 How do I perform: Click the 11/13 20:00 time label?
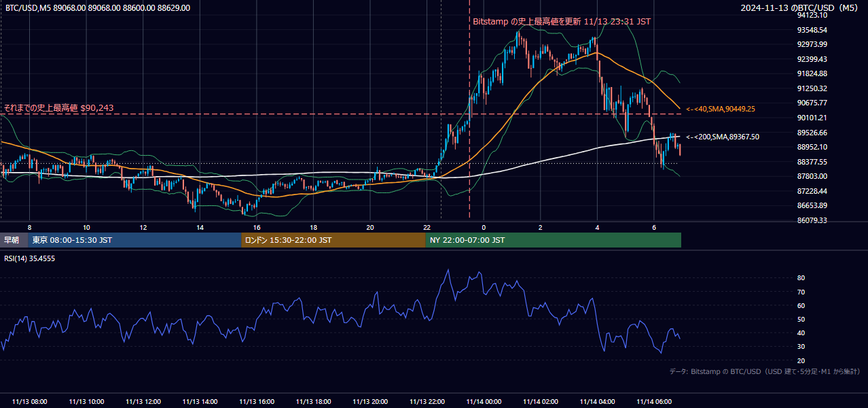(x=370, y=402)
